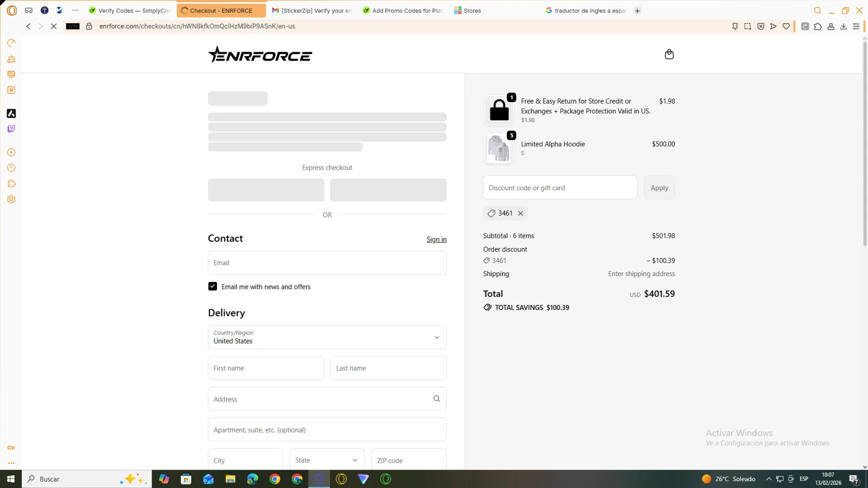Click the Last name field

pyautogui.click(x=388, y=368)
